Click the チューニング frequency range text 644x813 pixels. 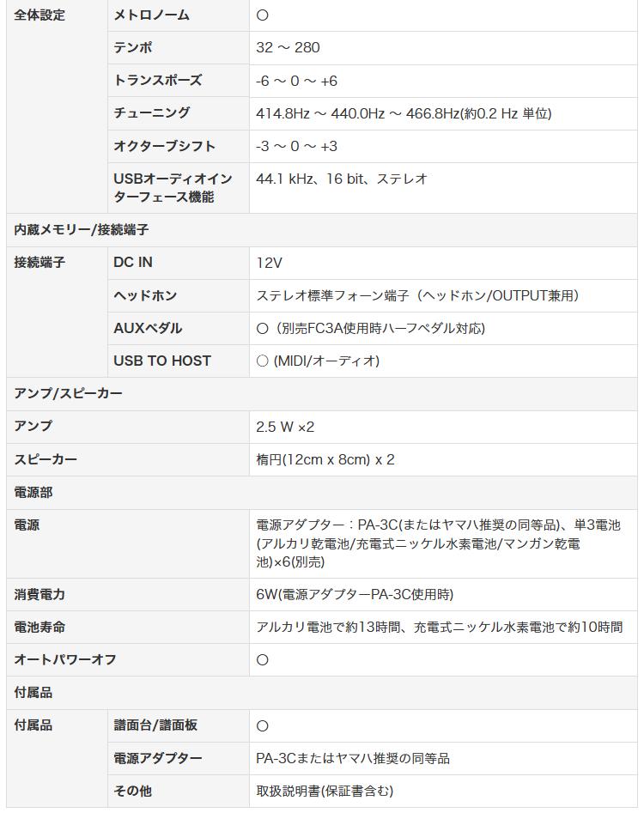[404, 113]
